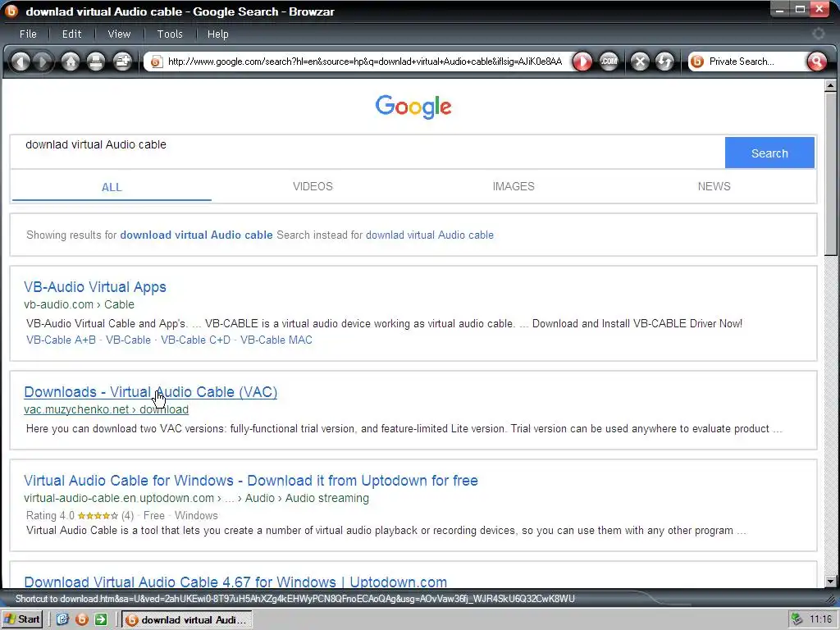The height and width of the screenshot is (630, 840).
Task: Open the VB-Cable A+B sitelink
Action: pyautogui.click(x=61, y=340)
